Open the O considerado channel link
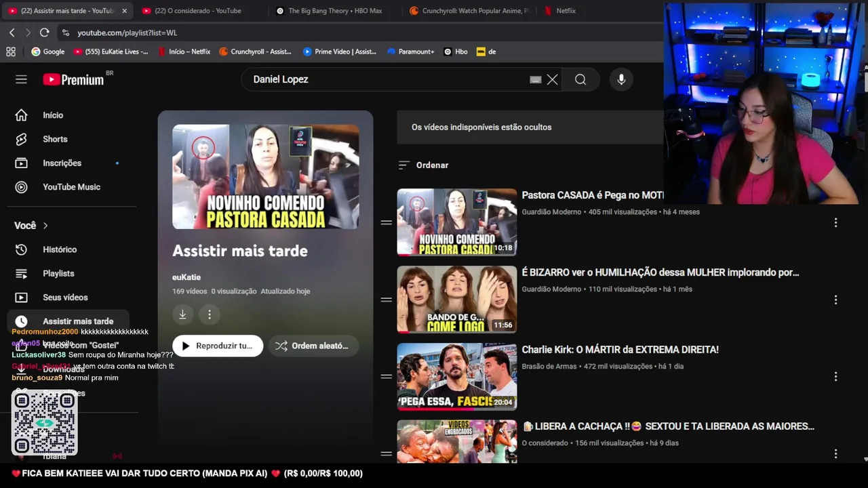868x488 pixels. 545,443
